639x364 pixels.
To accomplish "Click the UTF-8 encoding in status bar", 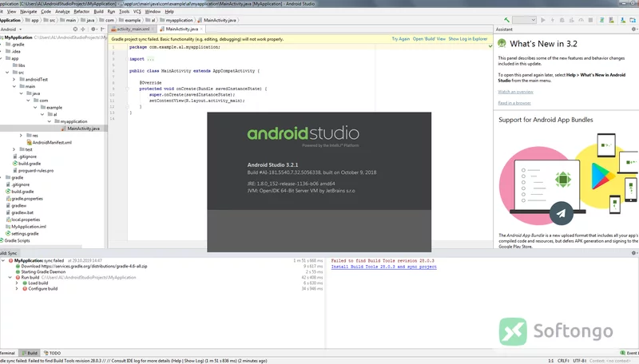I will pyautogui.click(x=580, y=361).
